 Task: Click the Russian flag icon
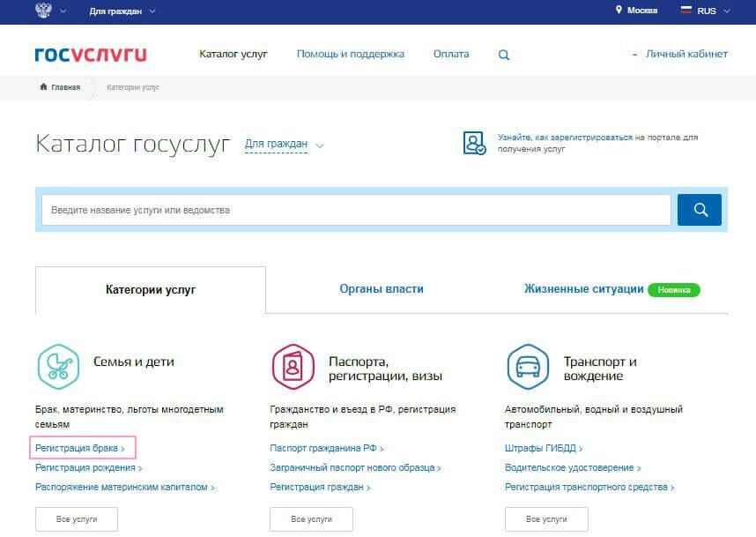(686, 10)
